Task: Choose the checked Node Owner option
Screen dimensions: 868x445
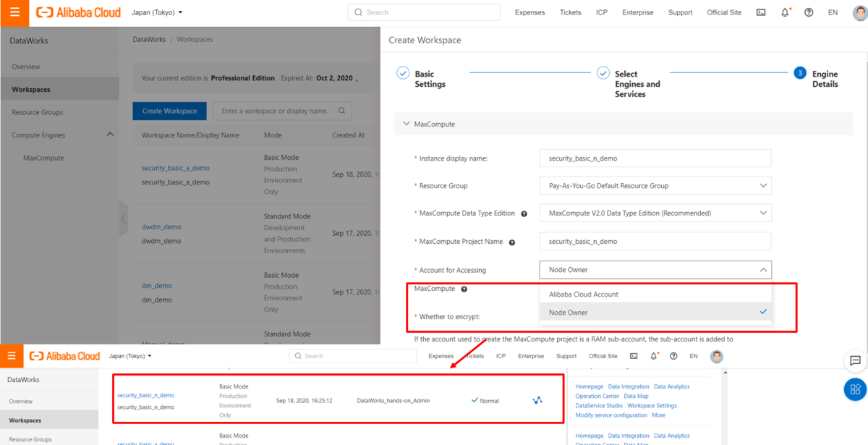Action: point(655,313)
